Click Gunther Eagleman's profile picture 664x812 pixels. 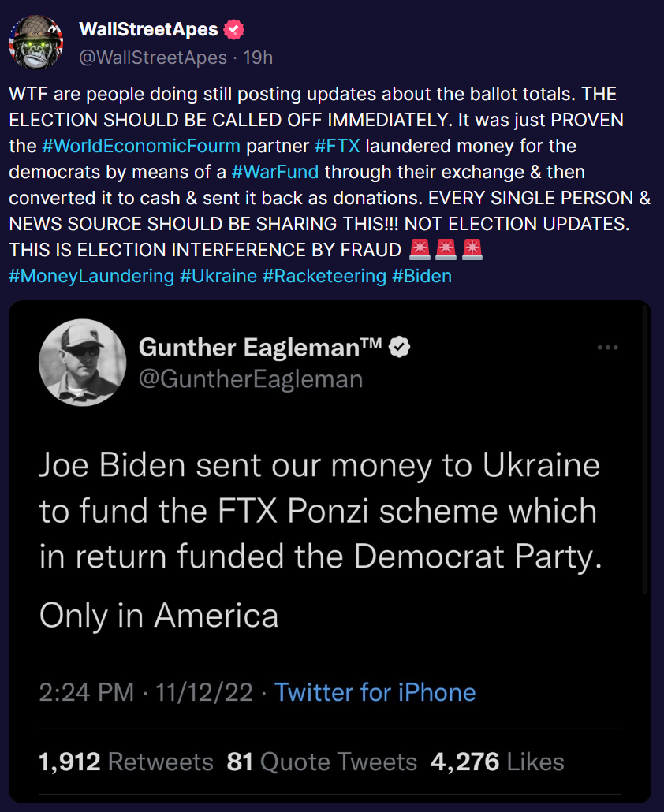83,362
